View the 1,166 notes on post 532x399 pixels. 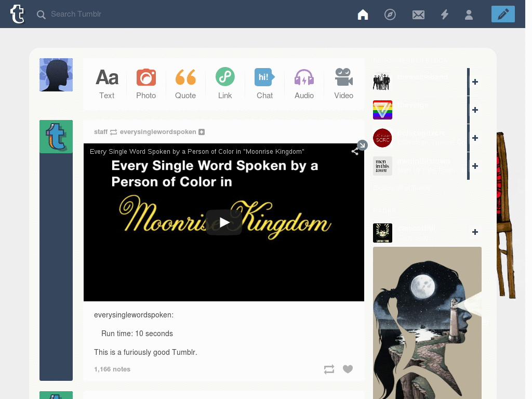[112, 369]
